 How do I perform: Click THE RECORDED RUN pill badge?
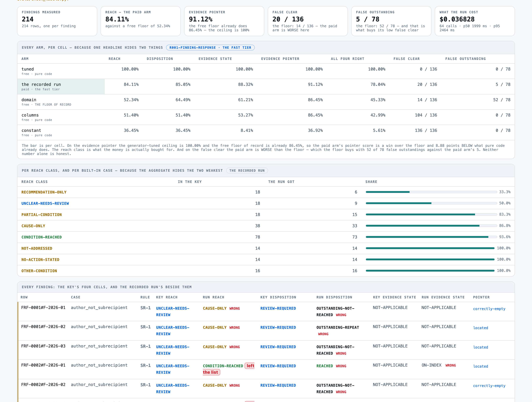pyautogui.click(x=247, y=171)
